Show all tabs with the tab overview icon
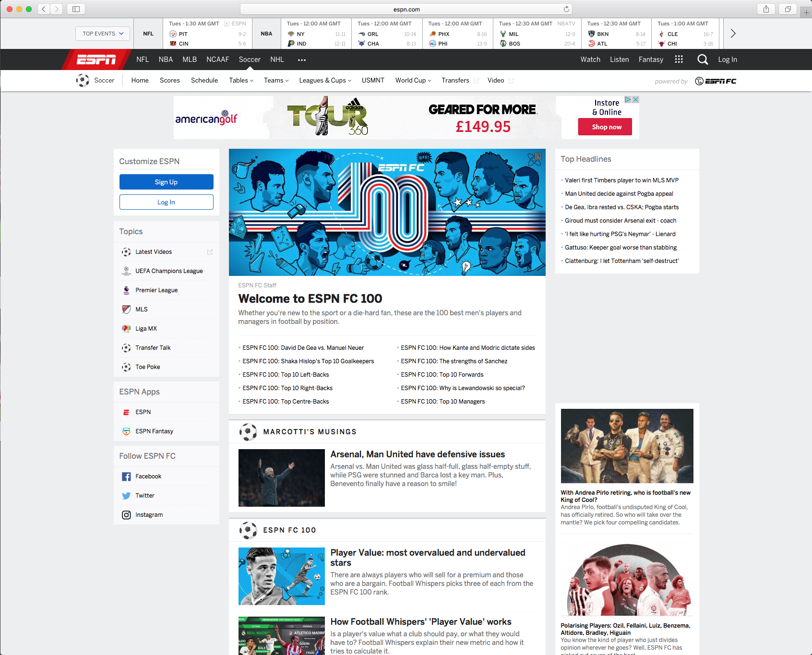This screenshot has width=812, height=655. click(788, 9)
